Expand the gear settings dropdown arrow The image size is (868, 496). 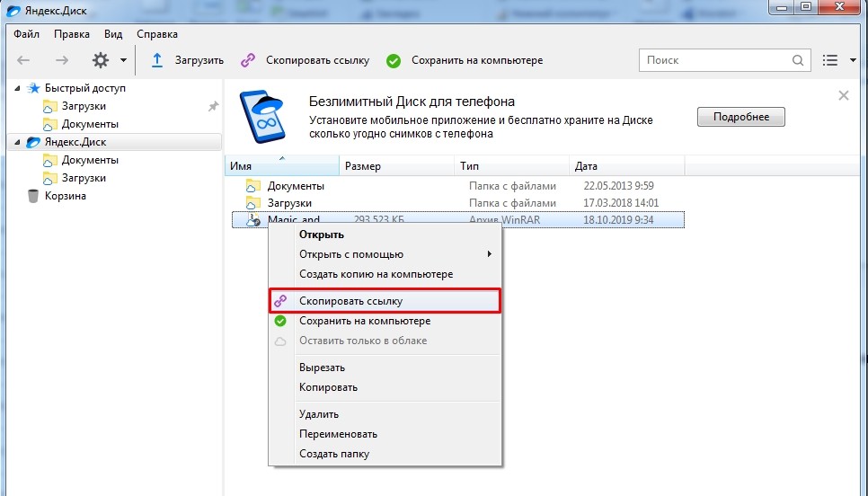pos(123,60)
